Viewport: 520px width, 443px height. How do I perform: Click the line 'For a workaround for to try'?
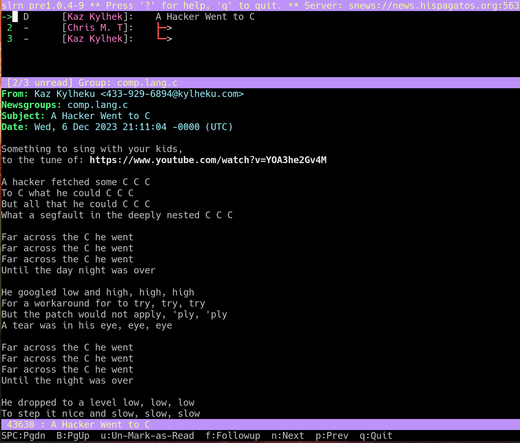pyautogui.click(x=103, y=303)
